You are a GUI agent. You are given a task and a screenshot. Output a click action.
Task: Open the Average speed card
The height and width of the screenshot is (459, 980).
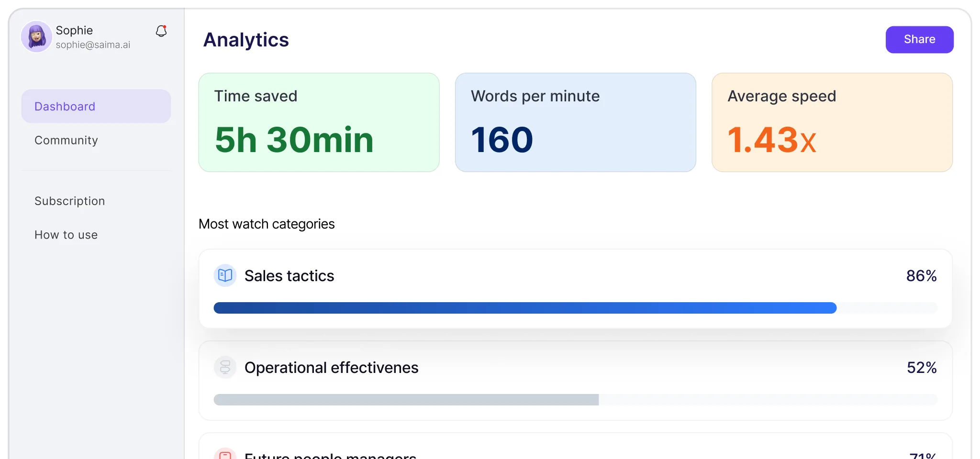(832, 122)
